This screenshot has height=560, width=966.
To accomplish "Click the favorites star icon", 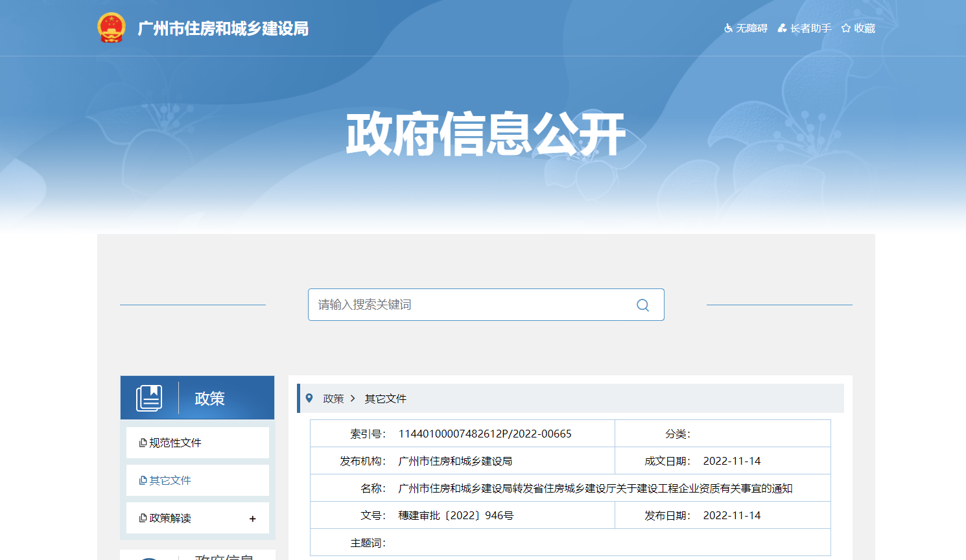I will [845, 29].
